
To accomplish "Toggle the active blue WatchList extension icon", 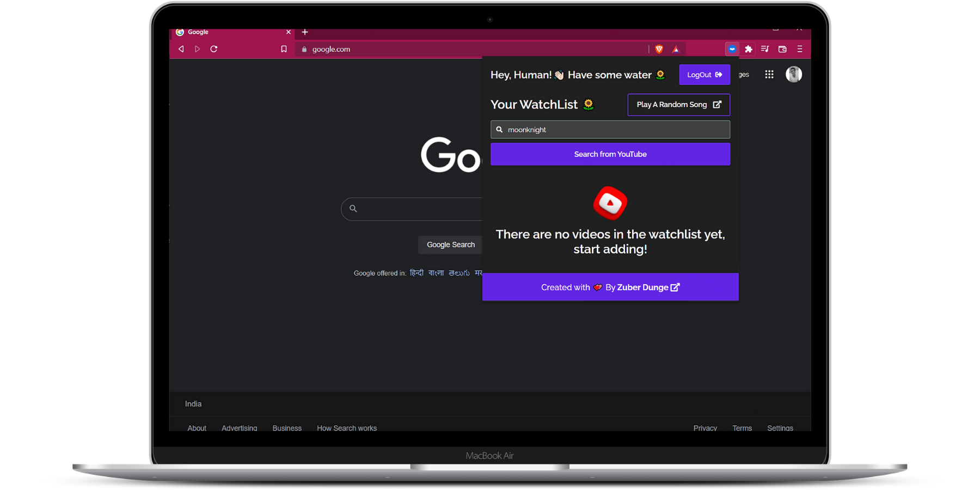I will pyautogui.click(x=732, y=49).
